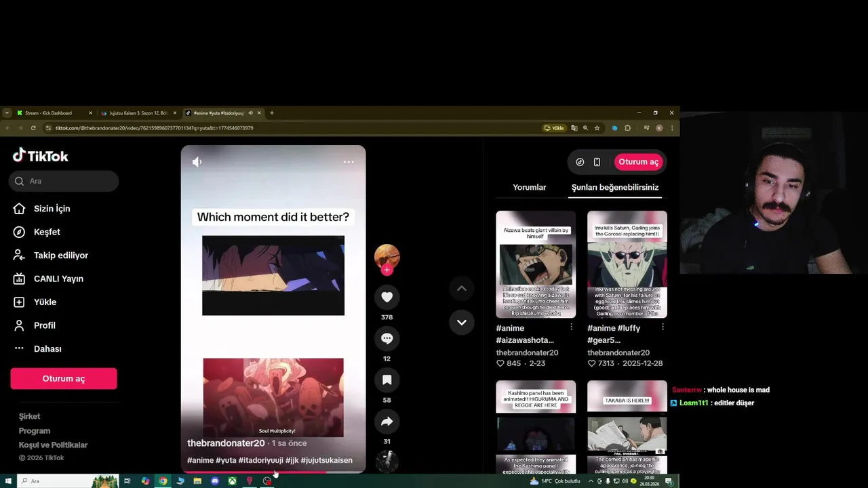Open CANLI Yayın live section
868x488 pixels.
(x=49, y=279)
